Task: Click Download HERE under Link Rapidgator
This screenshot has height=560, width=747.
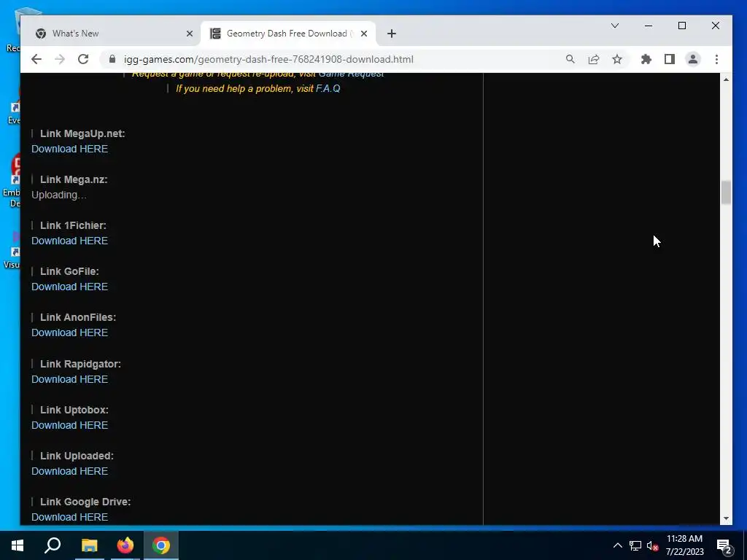Action: pos(69,379)
